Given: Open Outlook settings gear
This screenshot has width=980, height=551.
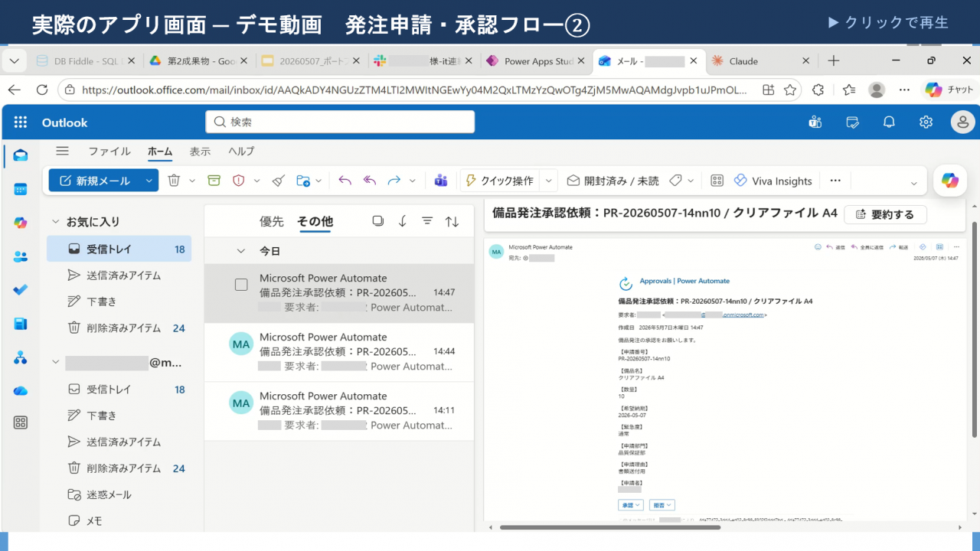Looking at the screenshot, I should [926, 122].
